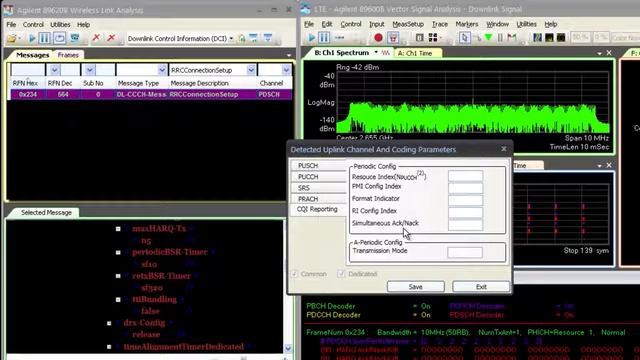The width and height of the screenshot is (640, 360).
Task: Click the play button in the Wireless Link Analysis toolbar
Action: pos(32,38)
